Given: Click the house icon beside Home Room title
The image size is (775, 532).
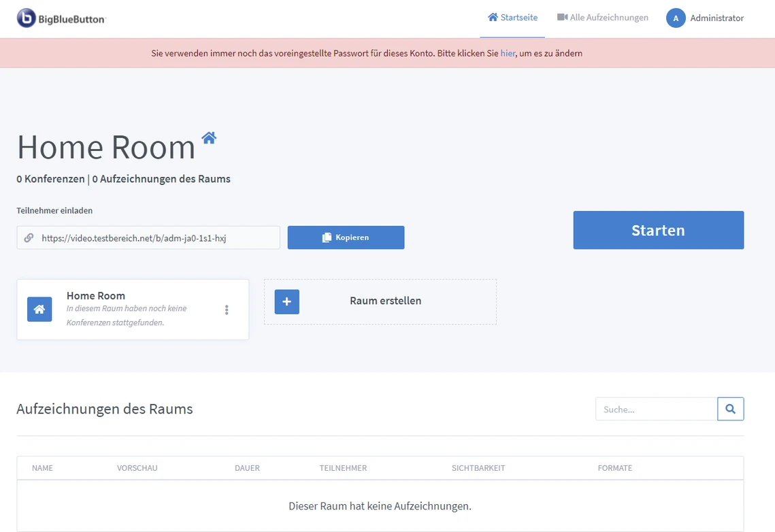Looking at the screenshot, I should (x=209, y=138).
